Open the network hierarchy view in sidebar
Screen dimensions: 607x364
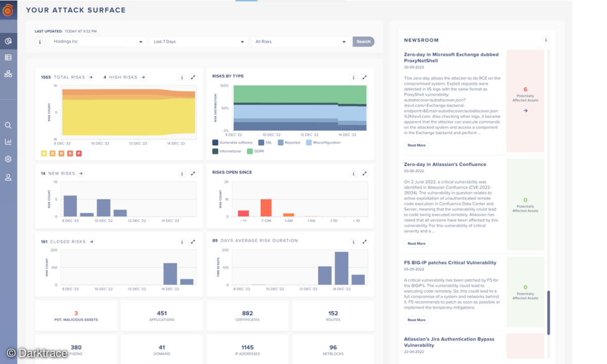tap(8, 74)
